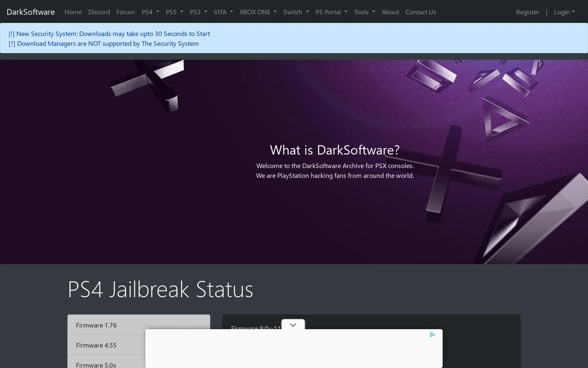Collapse the ad with the chevron-down button
This screenshot has width=588, height=368.
293,325
